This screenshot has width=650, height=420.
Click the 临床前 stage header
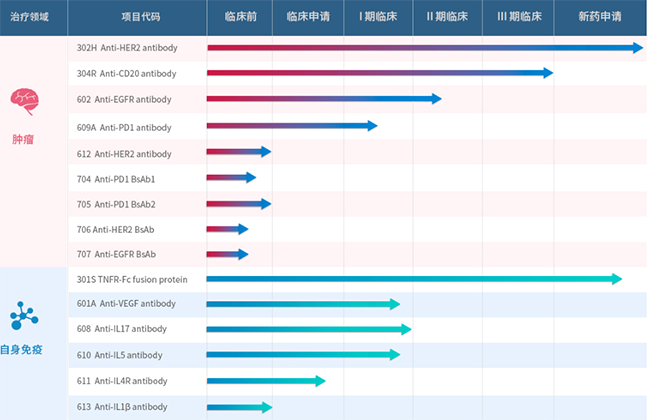pyautogui.click(x=240, y=17)
